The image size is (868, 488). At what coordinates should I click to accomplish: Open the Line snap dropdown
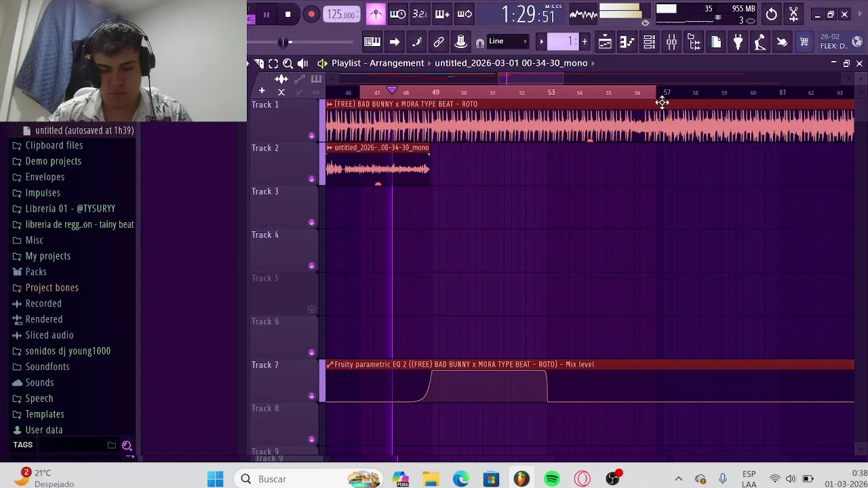(x=508, y=42)
